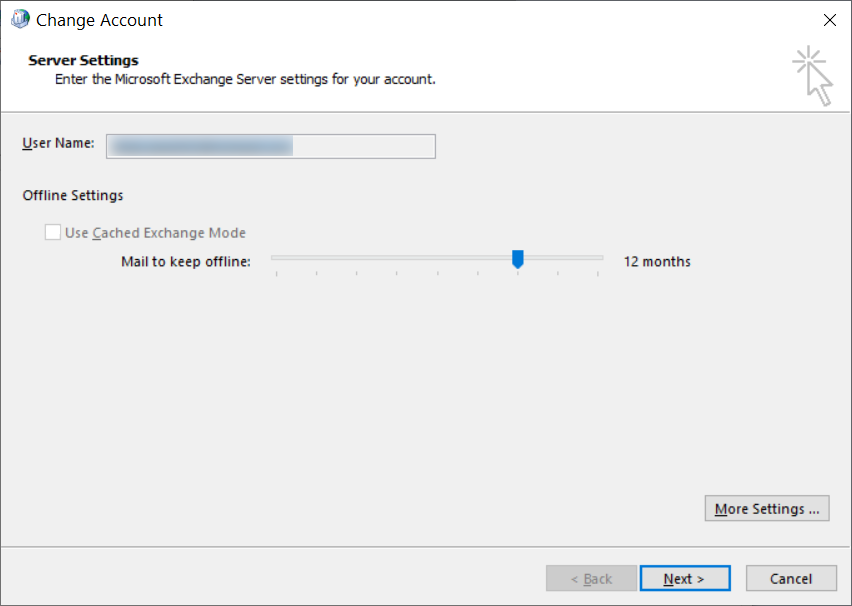Enable the Use Cached Exchange Mode checkbox
This screenshot has height=606, width=852.
click(52, 232)
